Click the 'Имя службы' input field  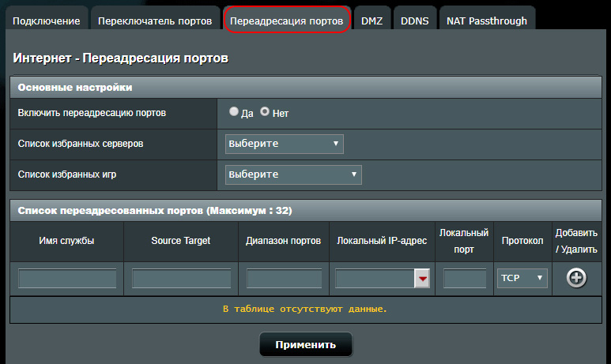67,279
